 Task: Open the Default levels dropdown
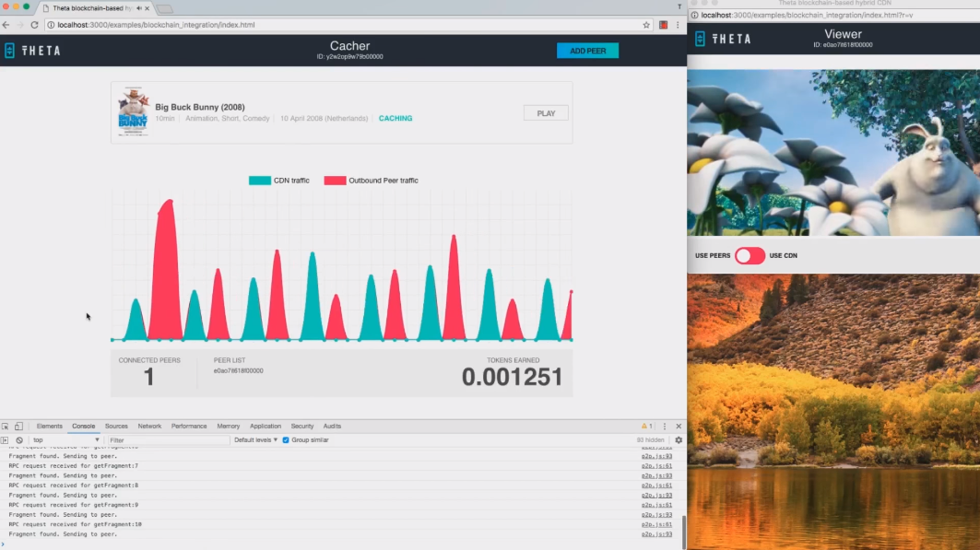[x=255, y=440]
